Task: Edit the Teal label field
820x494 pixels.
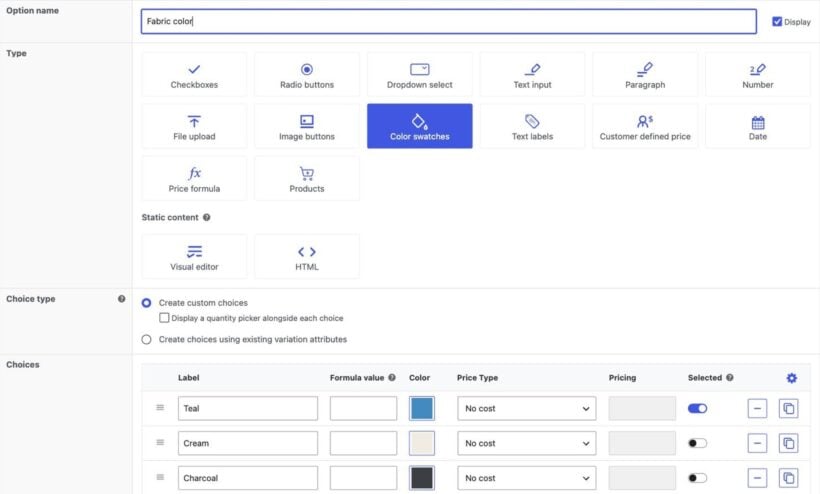Action: tap(248, 408)
